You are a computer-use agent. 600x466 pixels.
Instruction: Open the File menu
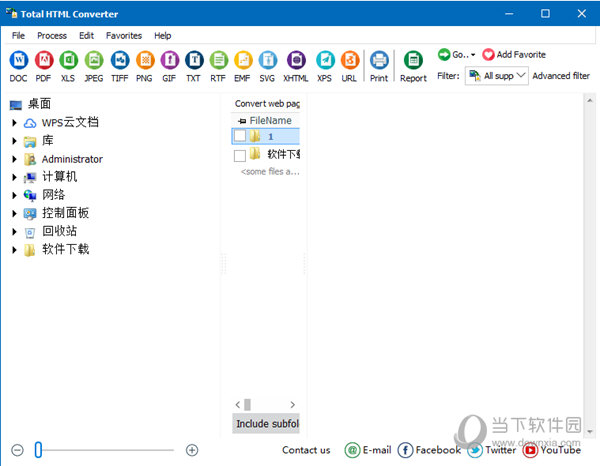(x=18, y=36)
